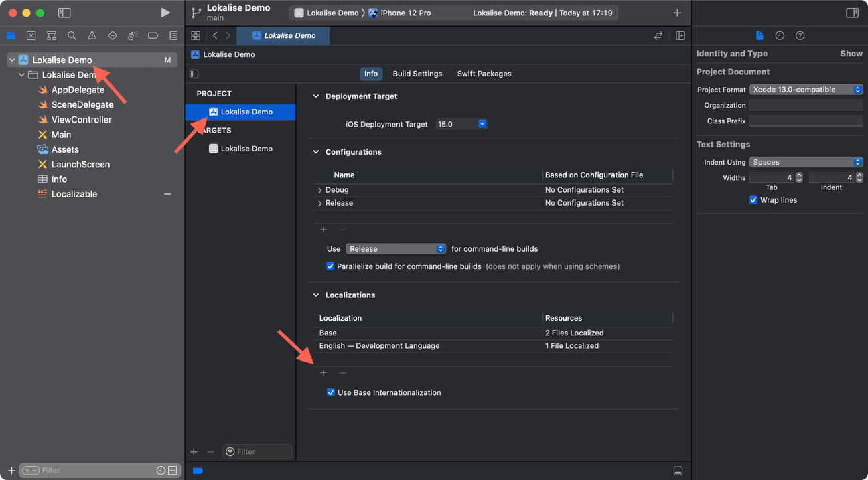Uncheck Use Base Internationalization
The image size is (868, 480).
331,392
